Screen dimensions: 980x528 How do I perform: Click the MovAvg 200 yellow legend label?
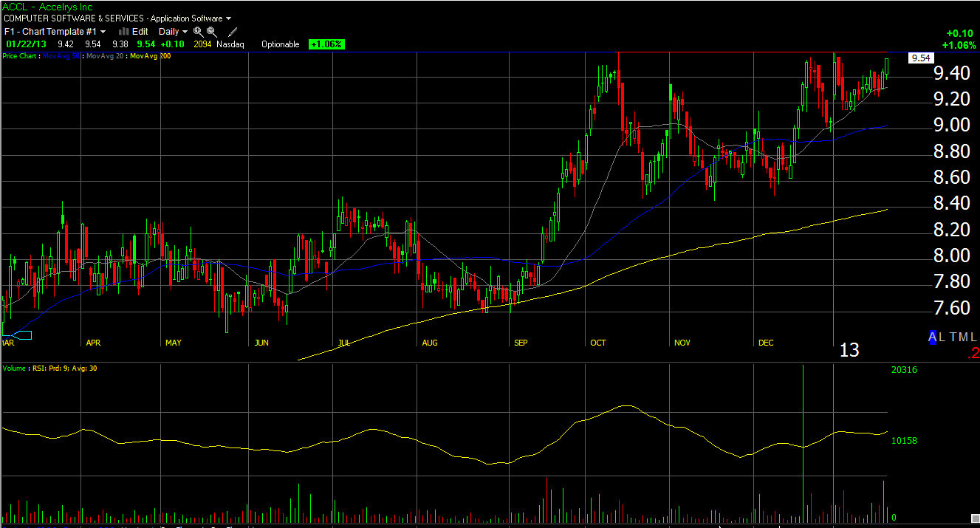pos(150,55)
